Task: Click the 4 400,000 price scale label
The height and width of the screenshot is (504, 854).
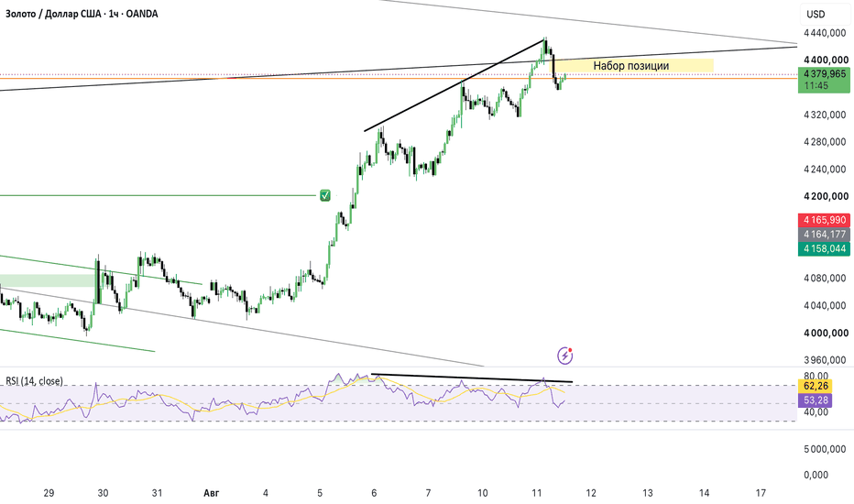Action: pos(825,60)
